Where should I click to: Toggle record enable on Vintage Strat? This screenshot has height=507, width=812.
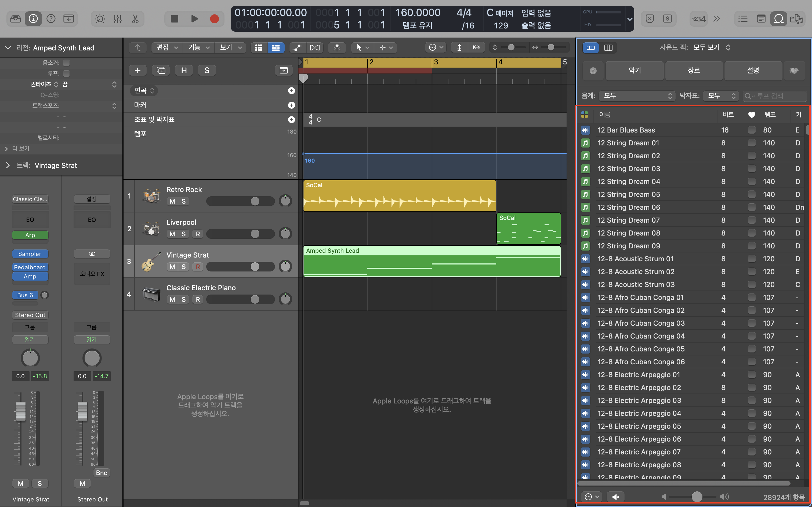pos(198,267)
